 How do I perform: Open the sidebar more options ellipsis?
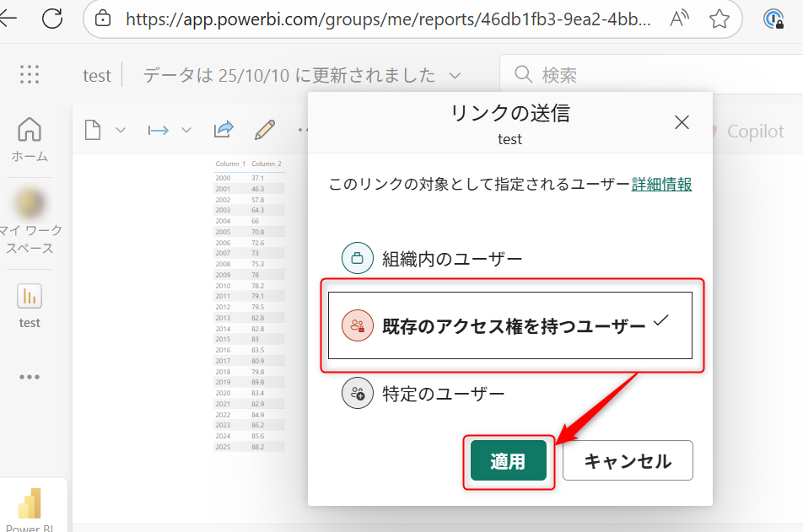click(30, 377)
